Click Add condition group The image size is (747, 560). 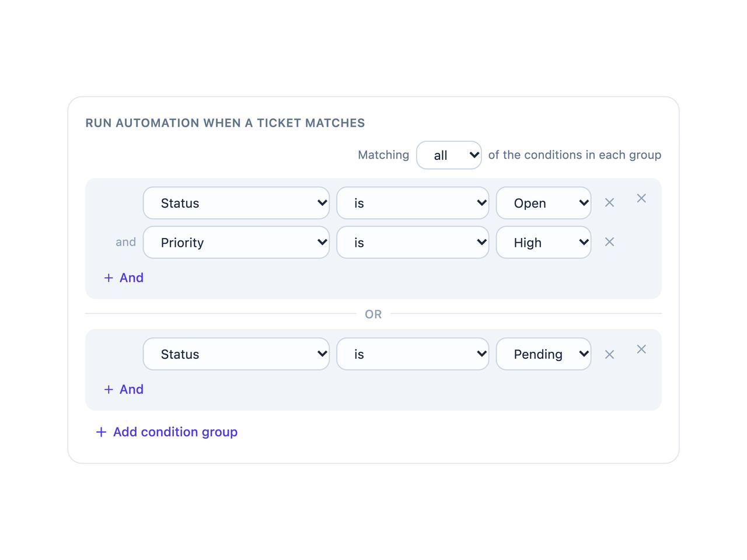pos(167,432)
